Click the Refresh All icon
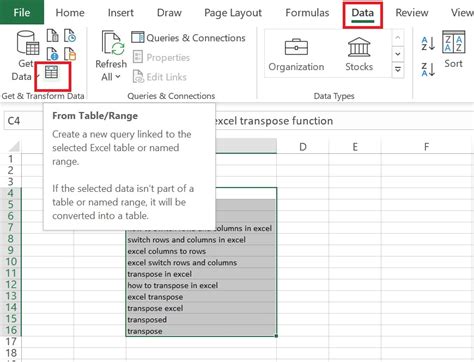The image size is (474, 362). (x=113, y=43)
